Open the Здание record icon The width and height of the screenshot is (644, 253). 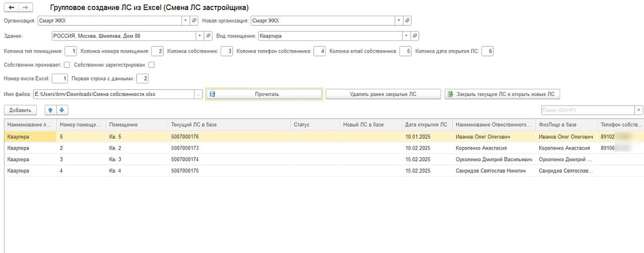click(x=208, y=36)
